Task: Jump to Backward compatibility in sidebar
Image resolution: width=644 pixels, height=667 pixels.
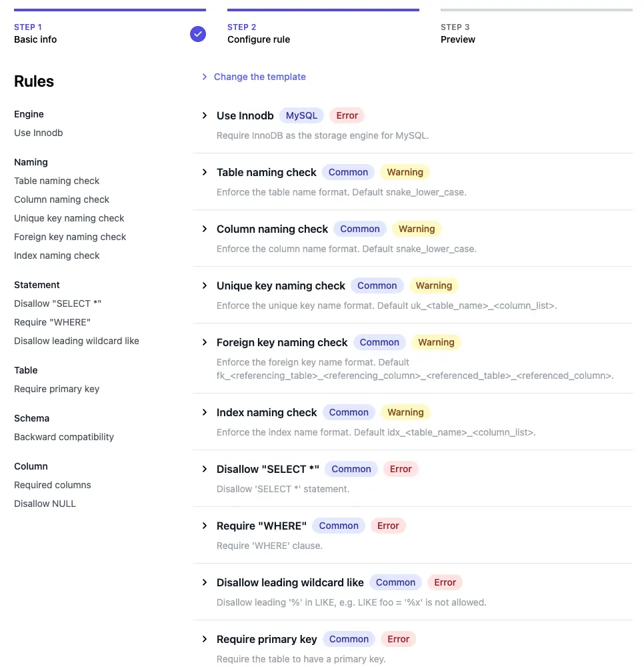Action: click(x=64, y=437)
